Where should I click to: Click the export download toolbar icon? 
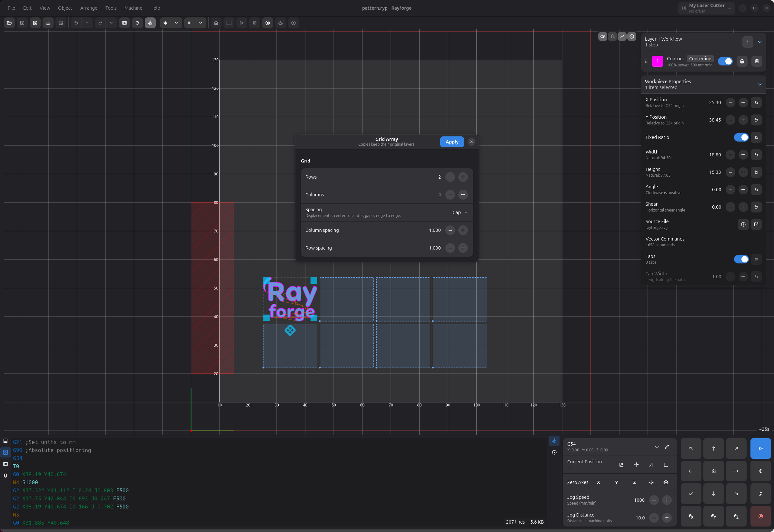48,23
